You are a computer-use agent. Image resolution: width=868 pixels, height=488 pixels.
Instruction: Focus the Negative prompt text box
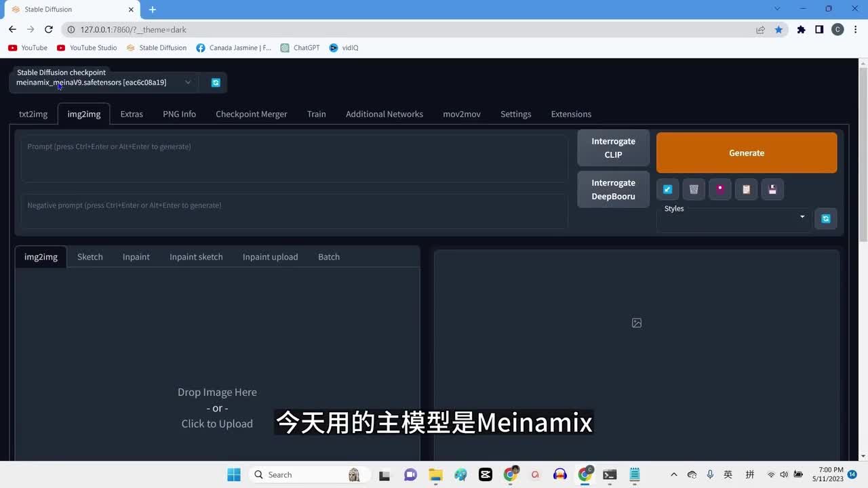294,211
